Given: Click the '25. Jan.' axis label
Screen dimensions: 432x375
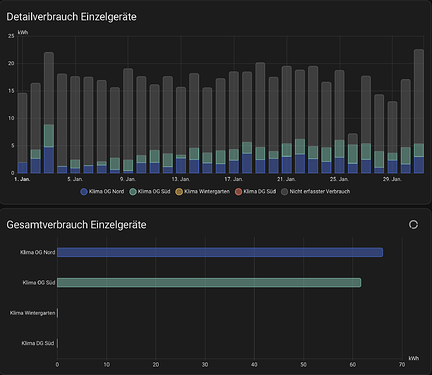Looking at the screenshot, I should pos(339,179).
